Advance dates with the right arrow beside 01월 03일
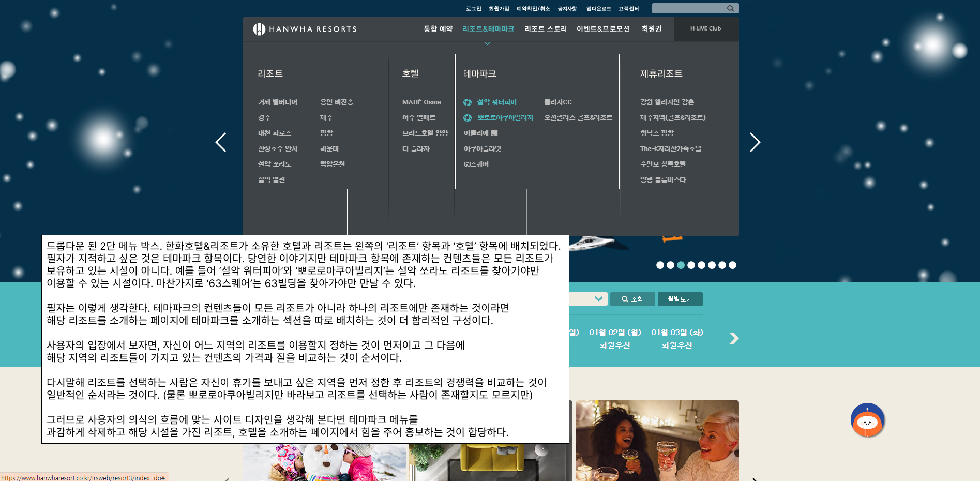Viewport: 980px width, 481px height. click(x=734, y=338)
